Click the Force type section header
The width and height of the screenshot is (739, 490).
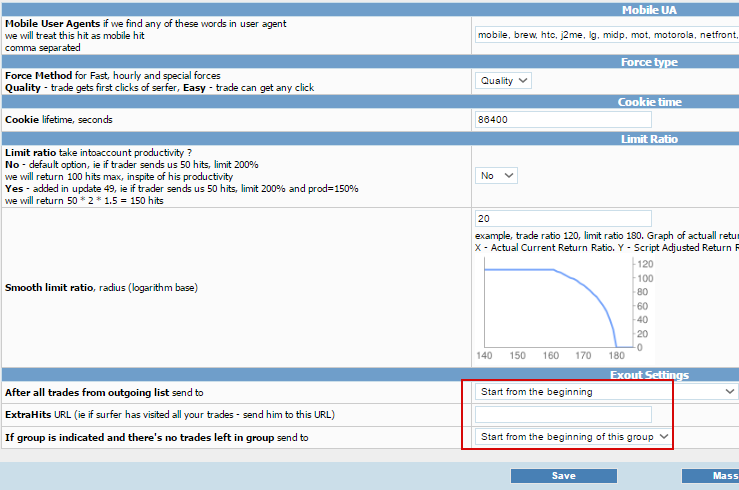649,62
